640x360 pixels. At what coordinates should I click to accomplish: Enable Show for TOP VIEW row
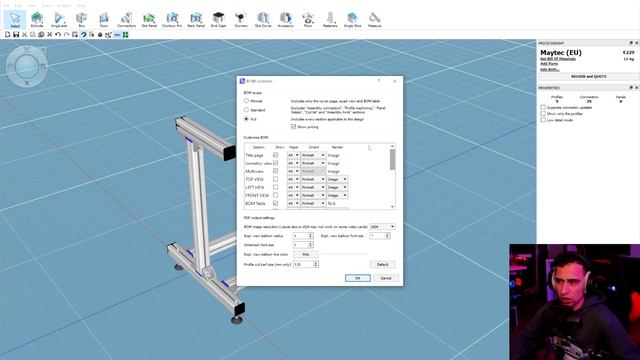276,179
